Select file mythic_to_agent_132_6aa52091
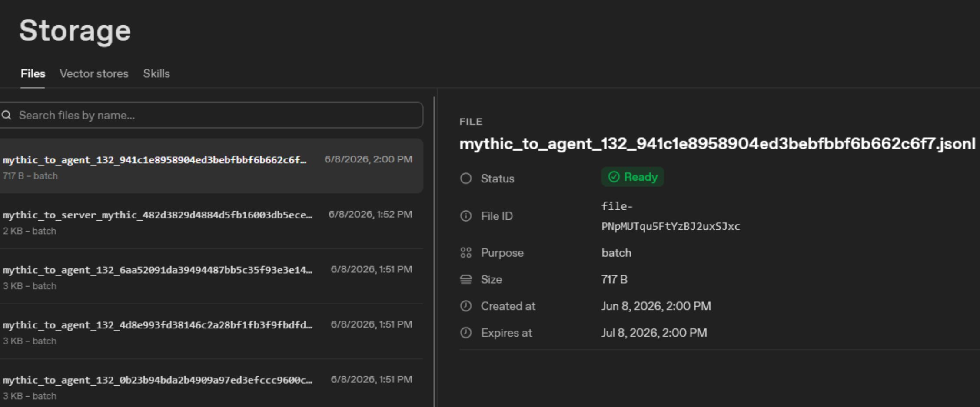Viewport: 980px width, 407px height. (211, 276)
